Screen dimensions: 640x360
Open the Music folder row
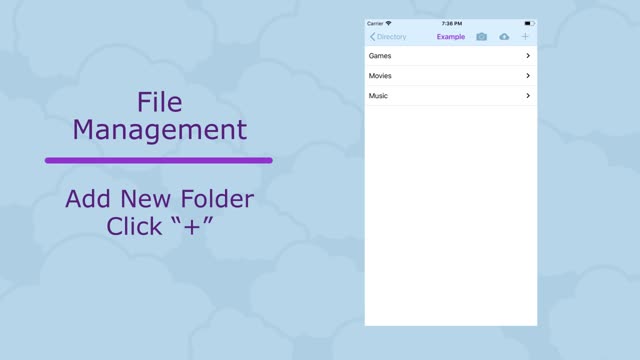(x=451, y=96)
